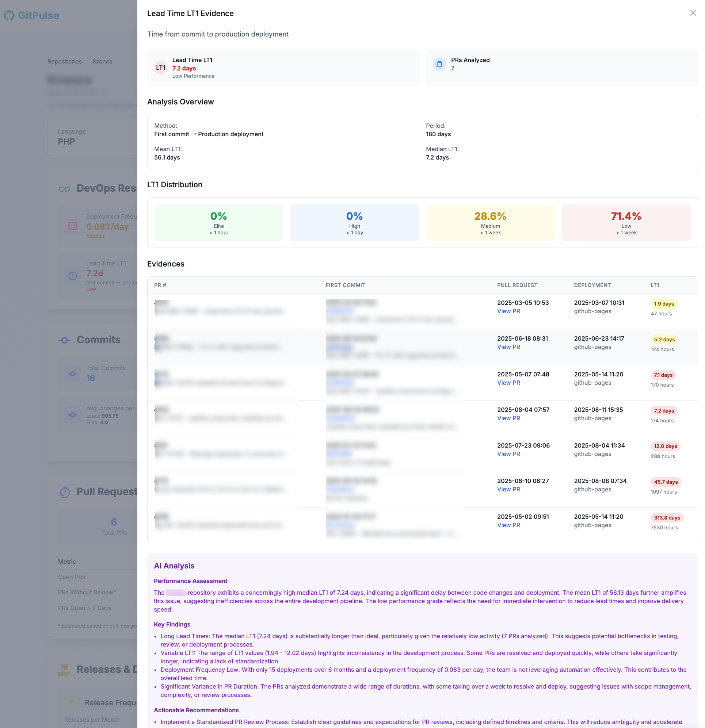This screenshot has width=705, height=728.
Task: Open View PR link for 2025-03-05 row
Action: pyautogui.click(x=508, y=311)
